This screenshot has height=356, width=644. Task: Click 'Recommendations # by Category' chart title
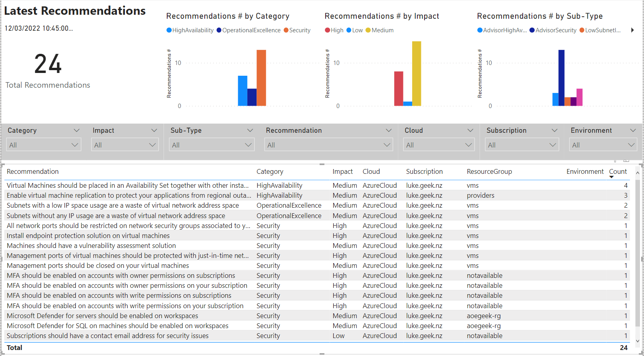(x=228, y=16)
